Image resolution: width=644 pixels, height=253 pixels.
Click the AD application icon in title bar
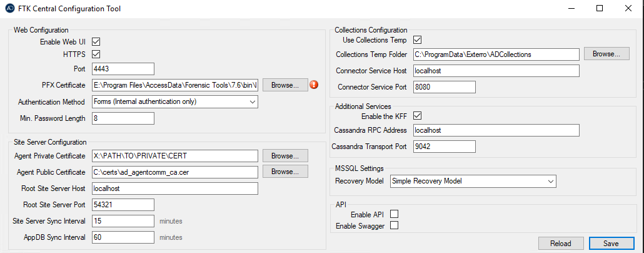(x=11, y=8)
